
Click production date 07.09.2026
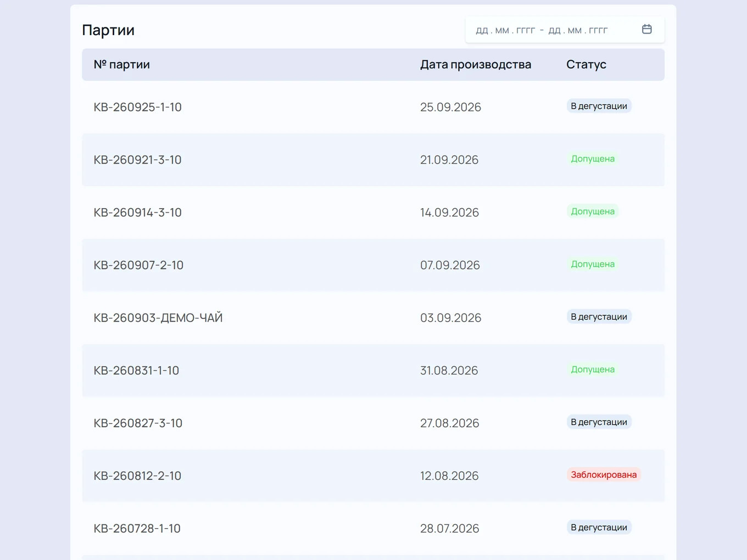point(450,265)
